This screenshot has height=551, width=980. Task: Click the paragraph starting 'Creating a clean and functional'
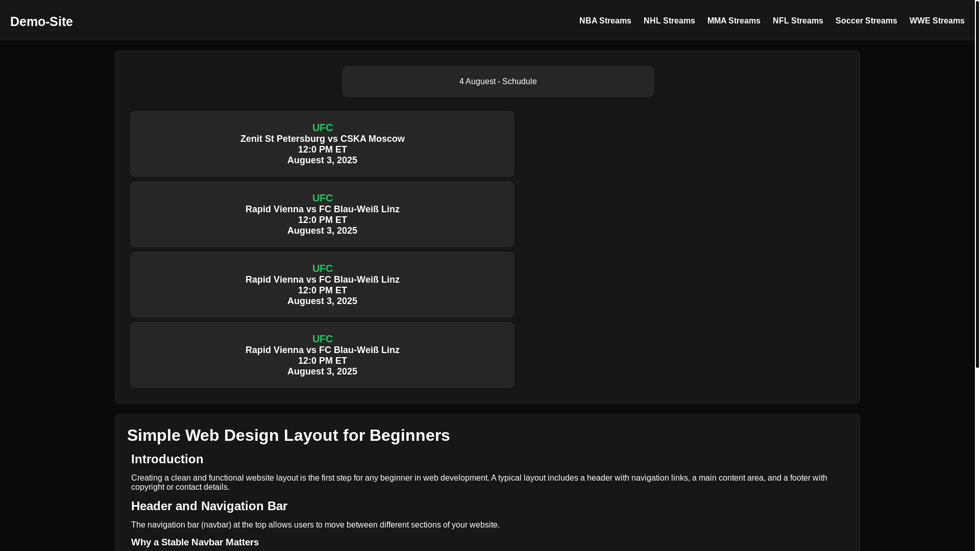[479, 483]
